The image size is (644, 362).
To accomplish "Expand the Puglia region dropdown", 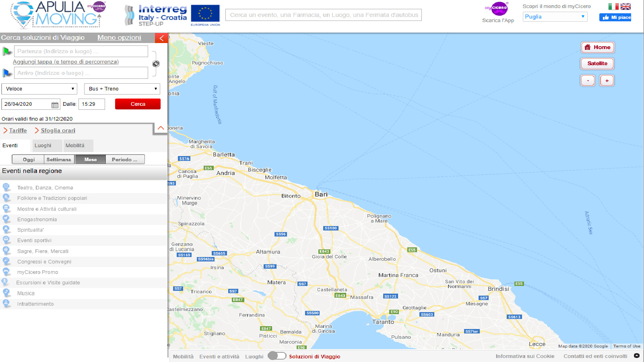I will tap(555, 17).
